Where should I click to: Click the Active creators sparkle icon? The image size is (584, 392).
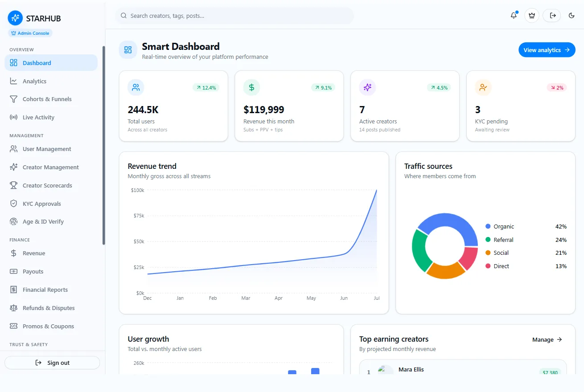click(x=367, y=87)
